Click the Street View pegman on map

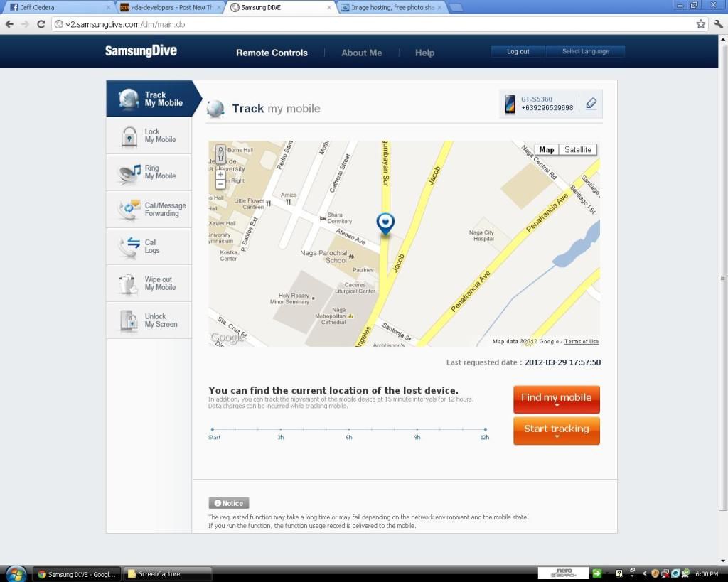(x=220, y=153)
